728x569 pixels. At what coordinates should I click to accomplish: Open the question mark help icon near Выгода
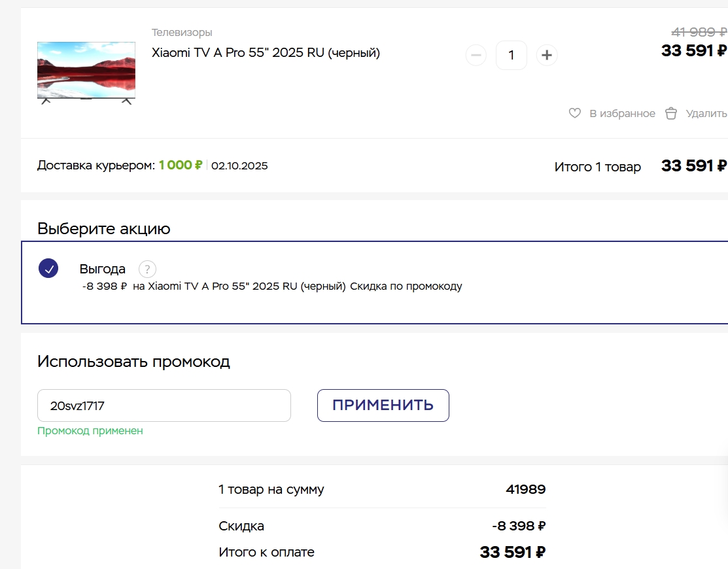click(147, 269)
